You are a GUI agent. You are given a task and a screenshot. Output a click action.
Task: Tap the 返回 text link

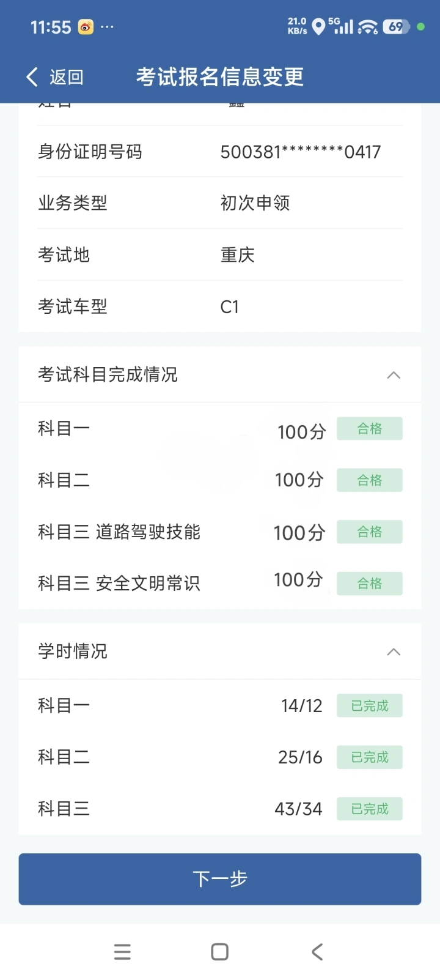tap(66, 77)
